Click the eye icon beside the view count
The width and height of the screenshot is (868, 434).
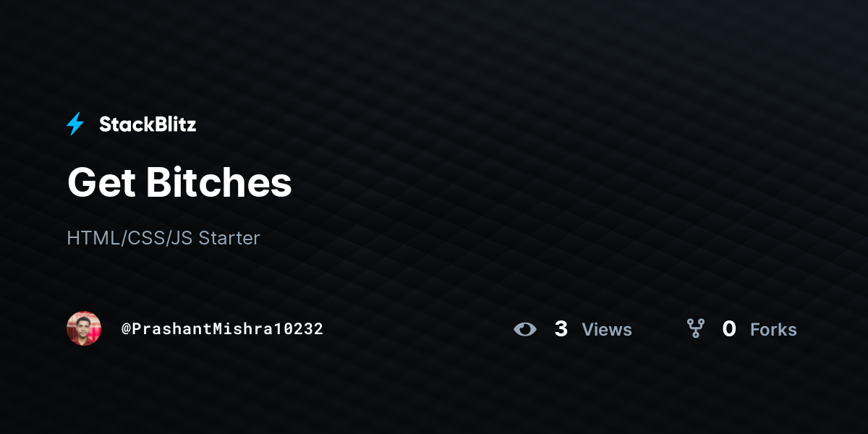tap(525, 329)
